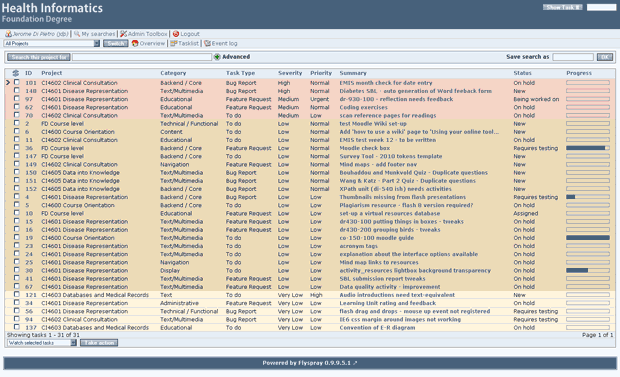Image resolution: width=620 pixels, height=377 pixels.
Task: Select the checkbox for task 137
Action: pos(17,327)
